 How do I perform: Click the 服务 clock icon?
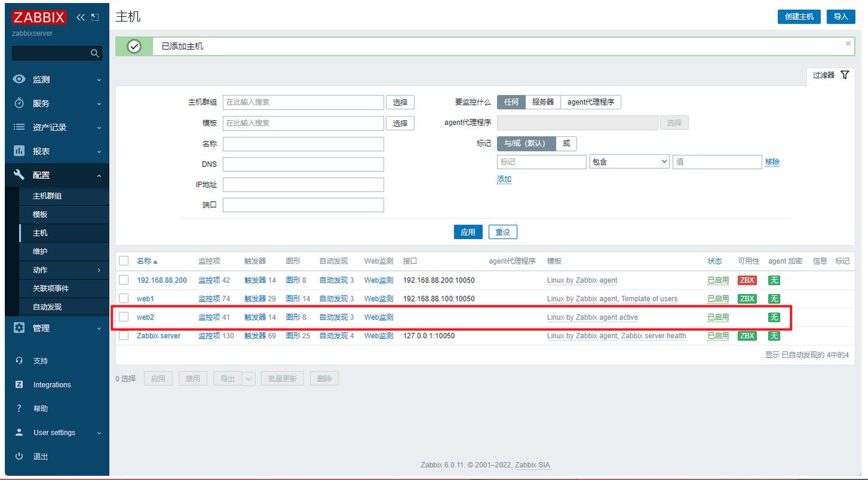coord(19,103)
